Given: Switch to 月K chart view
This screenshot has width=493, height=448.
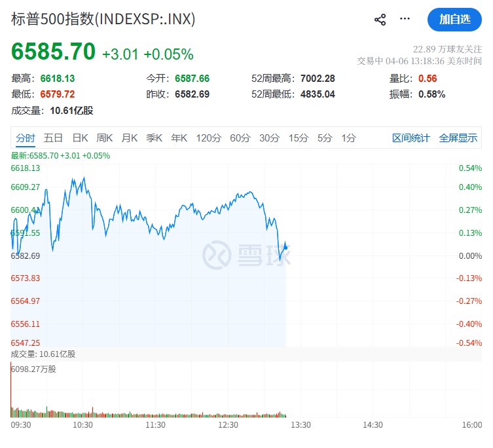Looking at the screenshot, I should tap(130, 138).
